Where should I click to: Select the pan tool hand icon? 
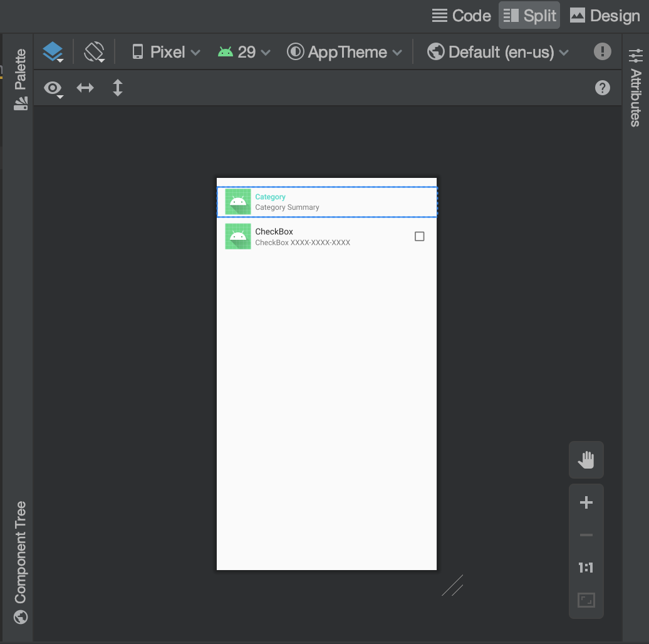pyautogui.click(x=586, y=459)
